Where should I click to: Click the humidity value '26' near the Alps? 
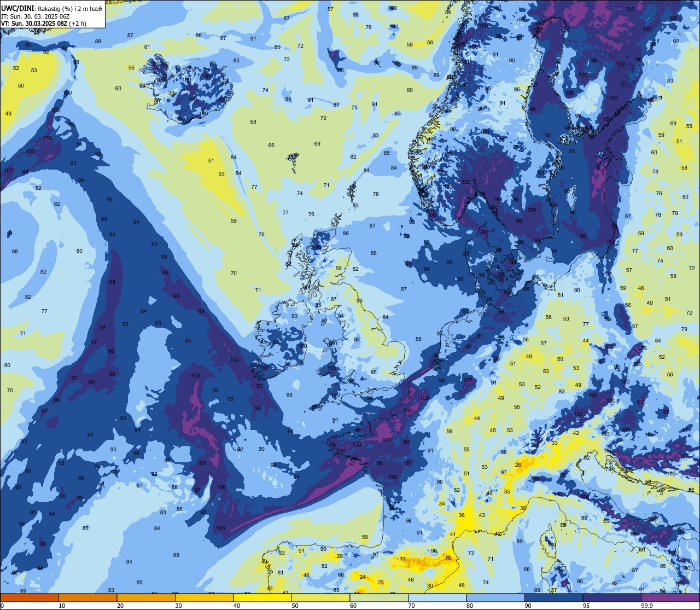point(518,465)
